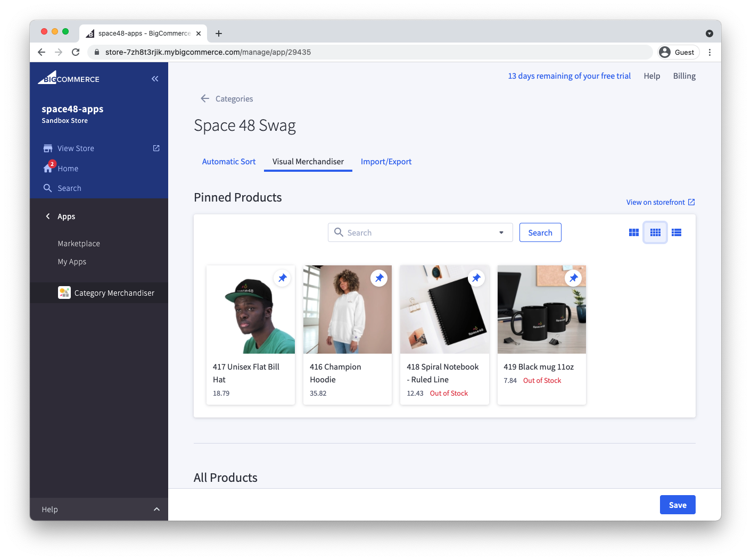This screenshot has height=560, width=751.
Task: Open Chrome three-dot menu
Action: [x=709, y=52]
